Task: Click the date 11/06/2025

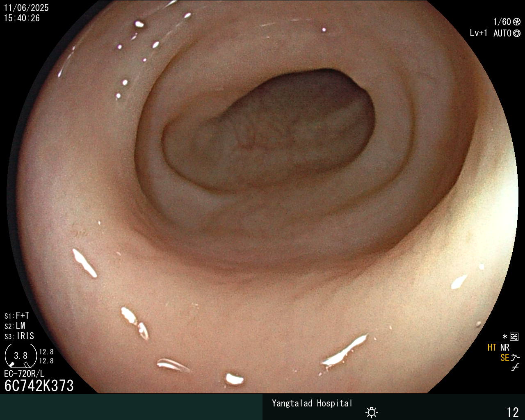Action: 26,8
